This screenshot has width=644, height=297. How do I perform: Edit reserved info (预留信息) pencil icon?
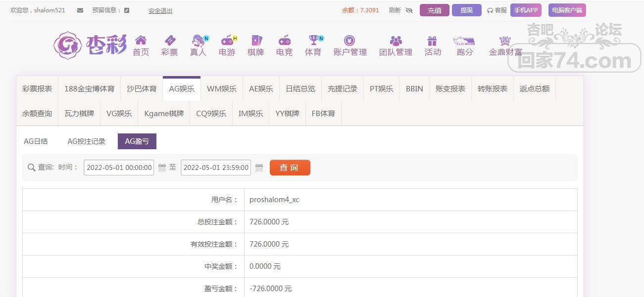(127, 10)
